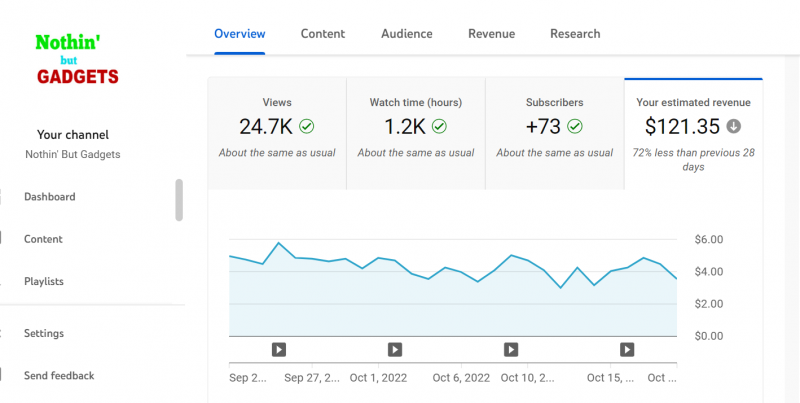Click the sidebar vertical scrollbar handle

[179, 199]
